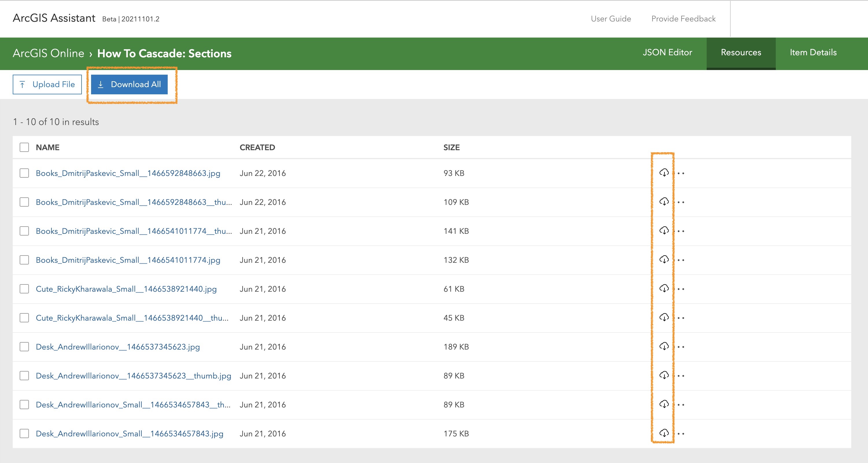The height and width of the screenshot is (463, 868).
Task: Click the download cloud icon for the 109 KB file
Action: pyautogui.click(x=664, y=202)
